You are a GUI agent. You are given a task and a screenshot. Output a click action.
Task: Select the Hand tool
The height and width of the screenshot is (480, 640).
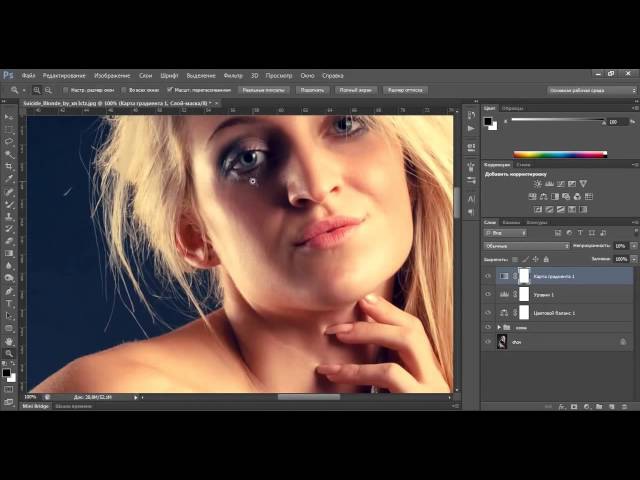[x=8, y=341]
